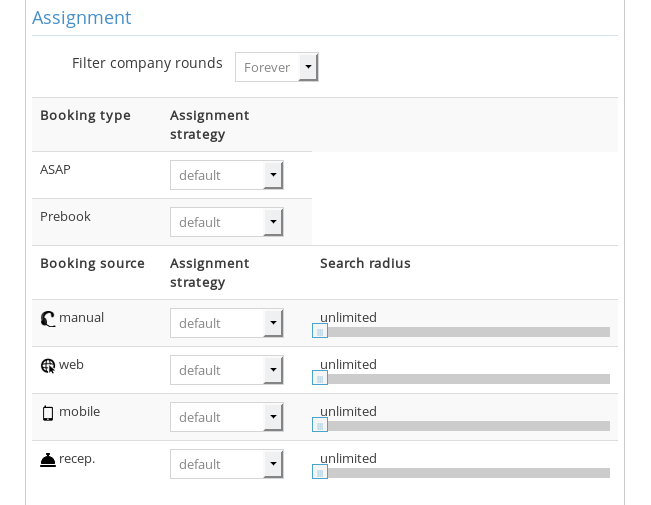Viewport: 651px width, 505px height.
Task: Click unlimited value in manual row
Action: (x=348, y=318)
